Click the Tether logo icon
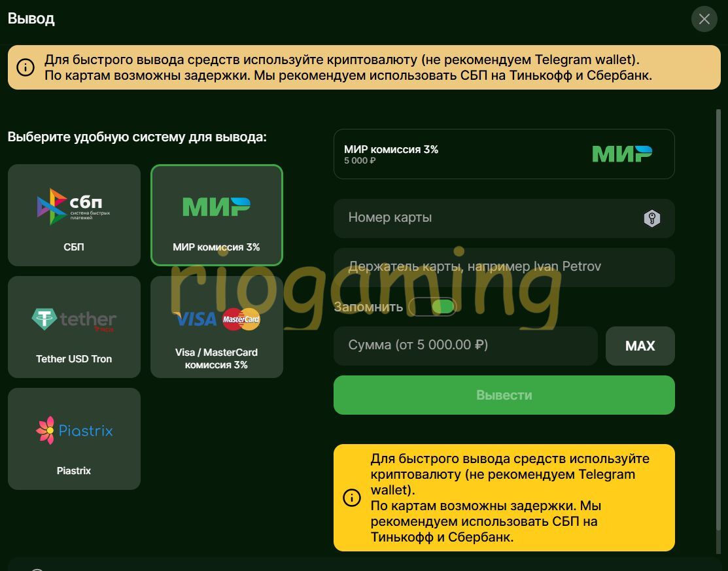 tap(74, 319)
